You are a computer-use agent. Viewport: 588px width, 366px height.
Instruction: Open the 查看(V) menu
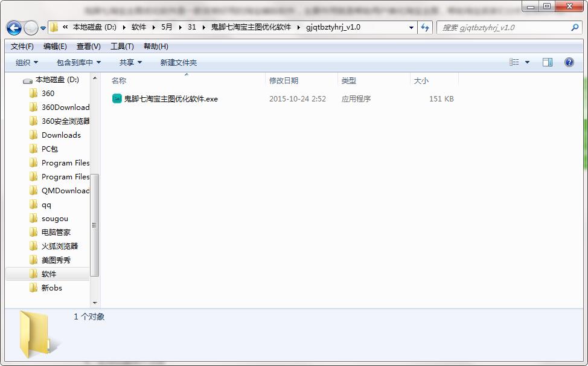click(89, 46)
